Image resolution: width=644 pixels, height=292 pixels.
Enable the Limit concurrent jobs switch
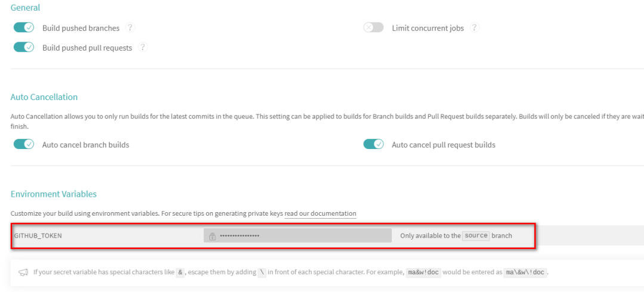click(373, 27)
